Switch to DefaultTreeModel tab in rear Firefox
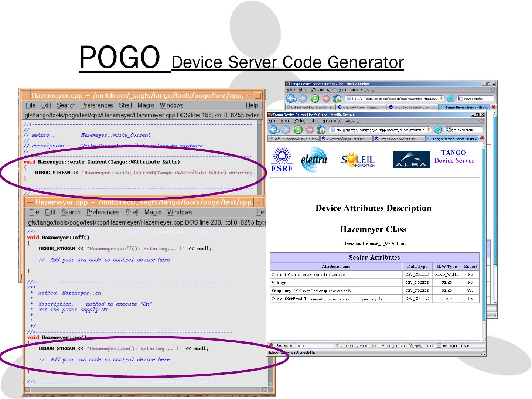 pos(310,107)
